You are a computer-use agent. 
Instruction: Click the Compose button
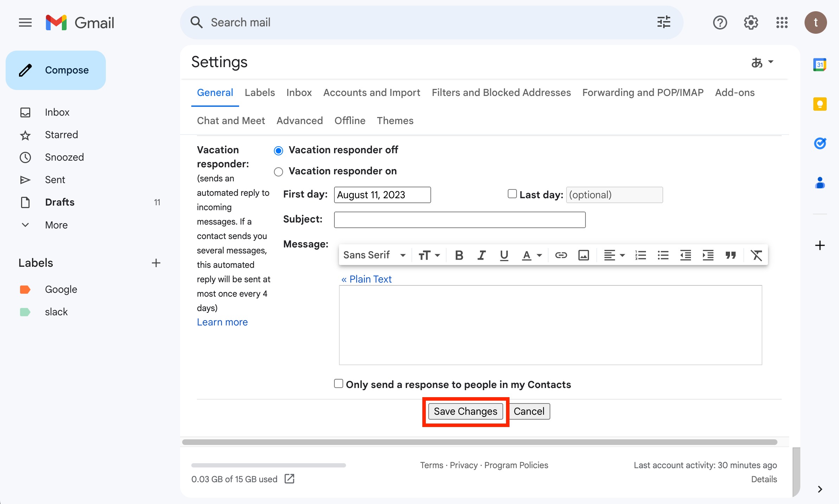point(56,70)
